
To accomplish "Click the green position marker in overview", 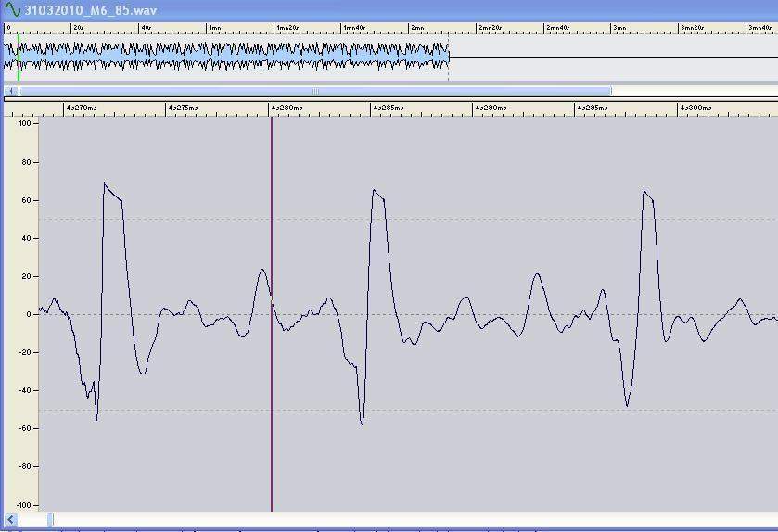I will click(19, 57).
